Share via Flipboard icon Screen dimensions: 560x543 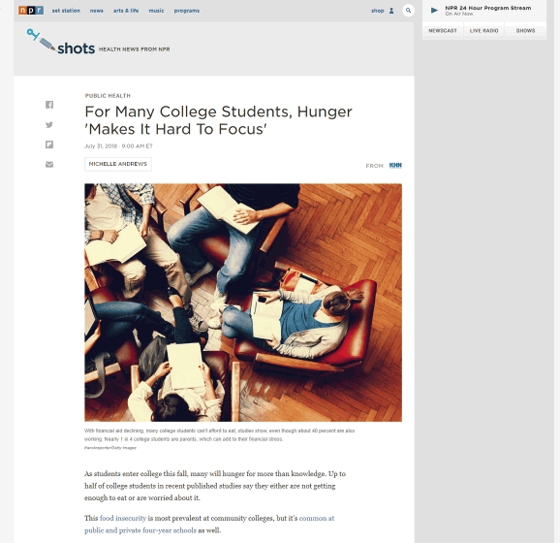click(x=49, y=145)
